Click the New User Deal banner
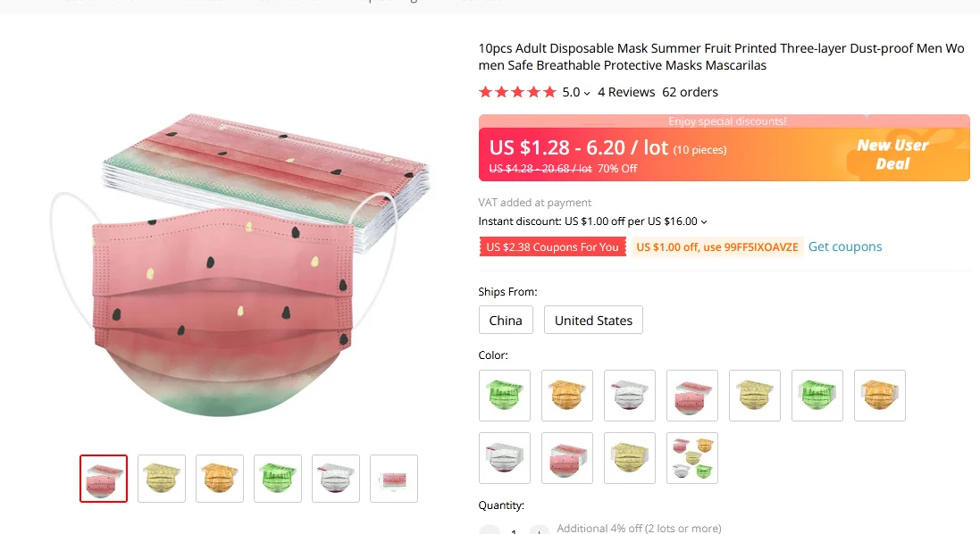The width and height of the screenshot is (980, 534). (893, 154)
